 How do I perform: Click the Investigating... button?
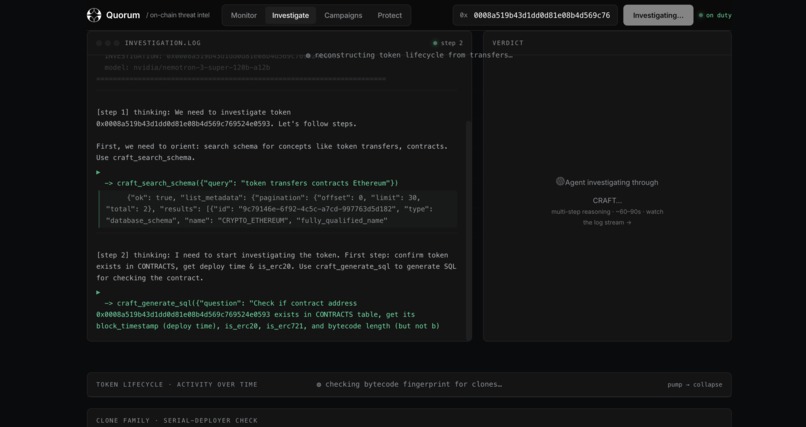coord(658,15)
